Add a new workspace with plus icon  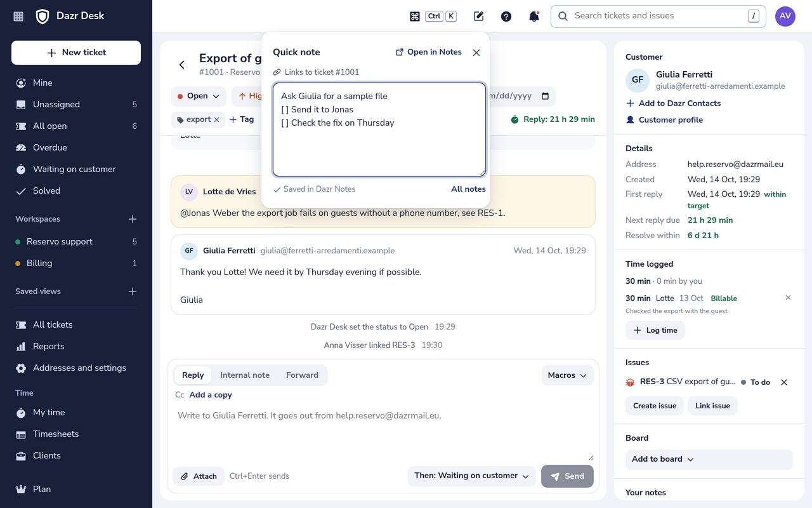coord(133,219)
